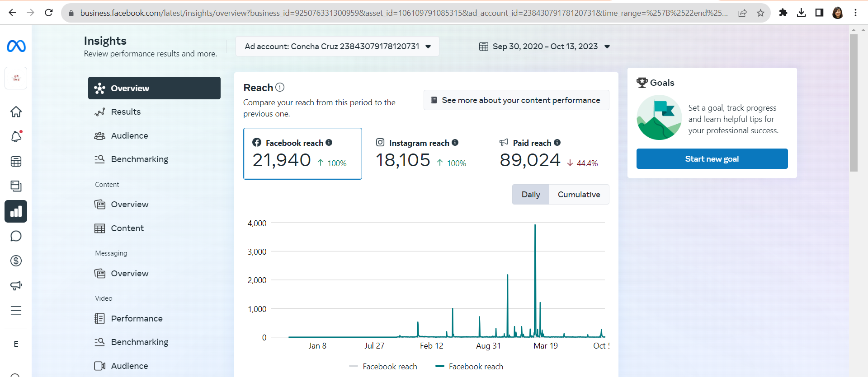Viewport: 868px width, 377px height.
Task: Select the Facebook reach metric card
Action: point(302,154)
